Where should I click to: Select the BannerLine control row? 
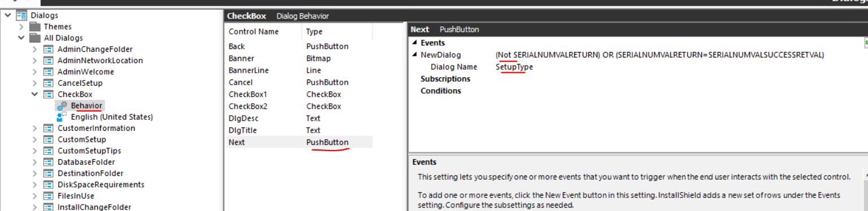tap(299, 71)
